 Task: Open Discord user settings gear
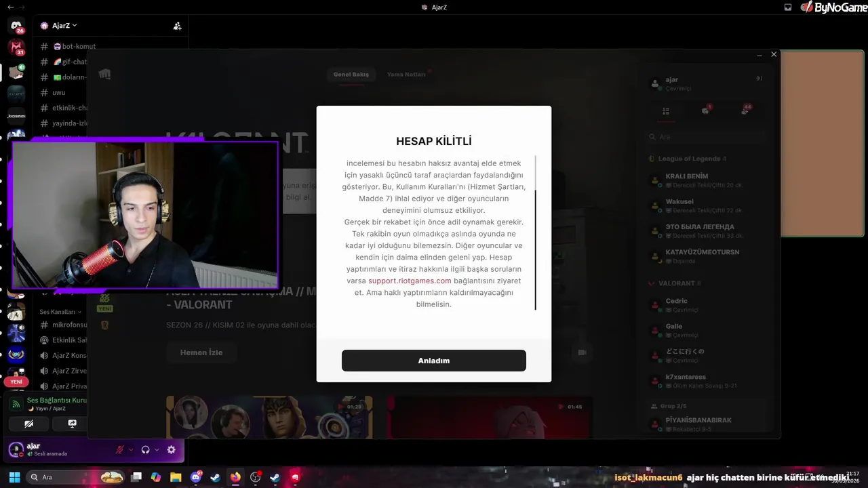pos(171,449)
